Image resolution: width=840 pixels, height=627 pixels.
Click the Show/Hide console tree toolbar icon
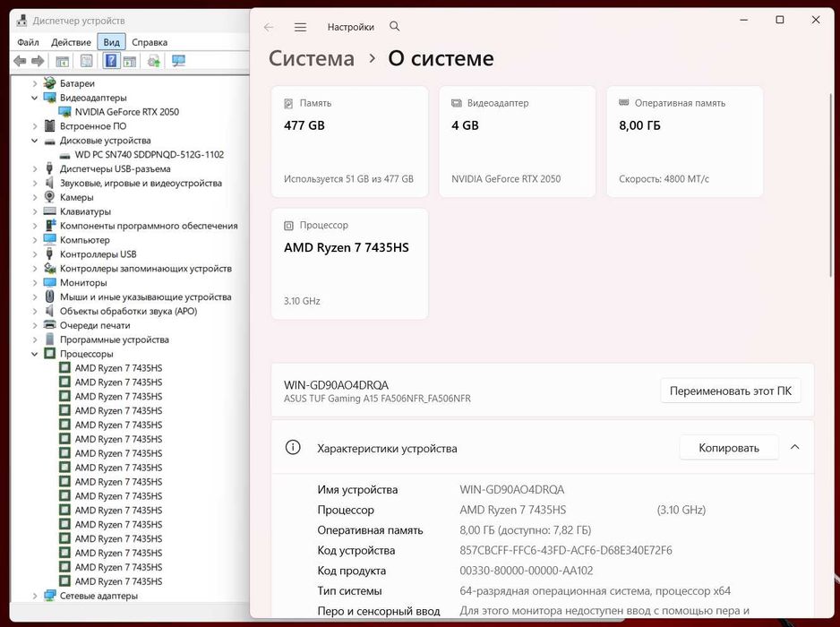[x=62, y=61]
